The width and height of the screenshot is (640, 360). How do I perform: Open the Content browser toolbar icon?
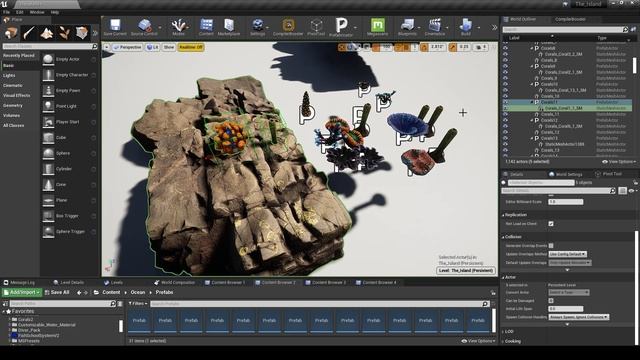coord(206,27)
